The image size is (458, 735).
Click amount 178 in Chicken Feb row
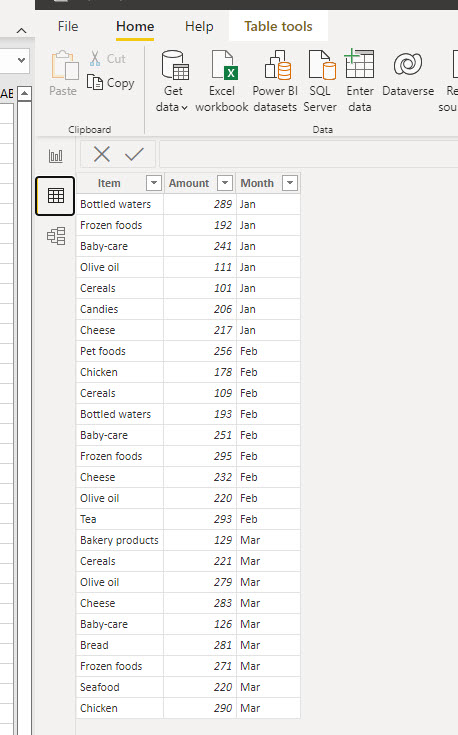[x=223, y=372]
